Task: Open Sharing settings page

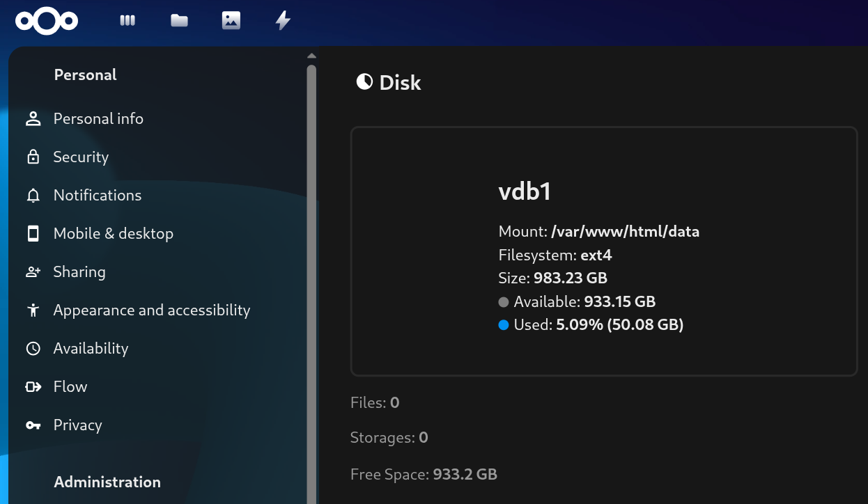Action: click(79, 272)
